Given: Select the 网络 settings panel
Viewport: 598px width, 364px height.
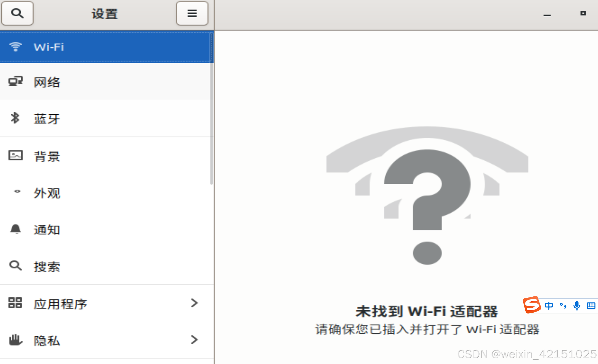Looking at the screenshot, I should 105,82.
